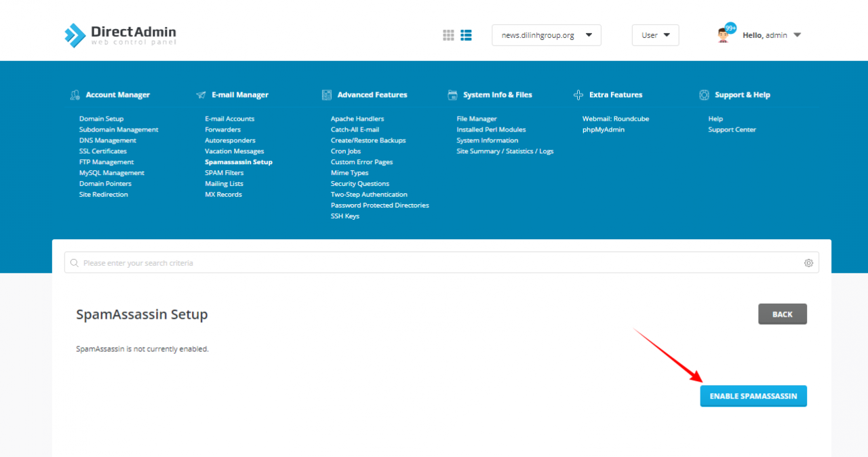868x457 pixels.
Task: Click the search magnifier icon
Action: coord(75,263)
